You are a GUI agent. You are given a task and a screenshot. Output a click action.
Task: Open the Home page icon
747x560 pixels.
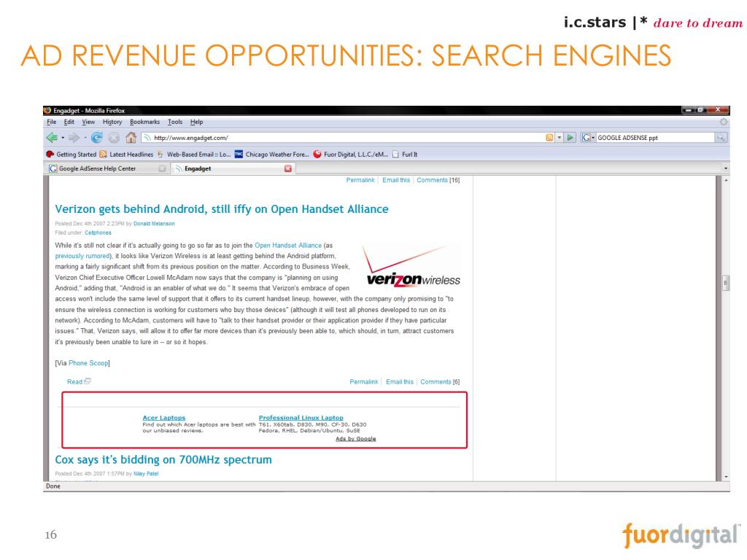[131, 138]
